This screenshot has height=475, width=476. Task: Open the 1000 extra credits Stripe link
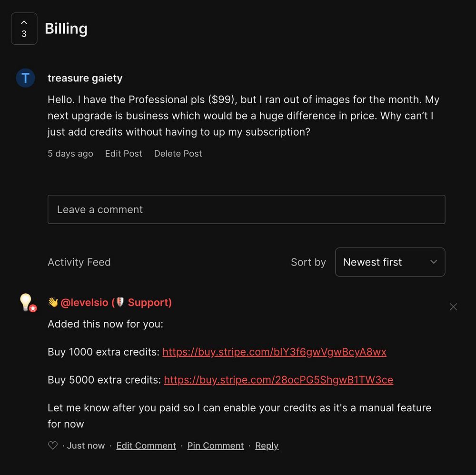point(275,352)
